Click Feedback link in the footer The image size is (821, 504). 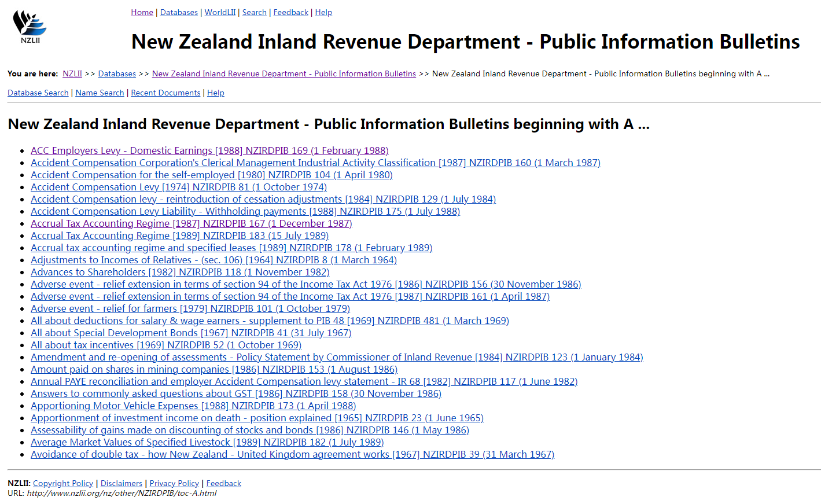tap(224, 483)
